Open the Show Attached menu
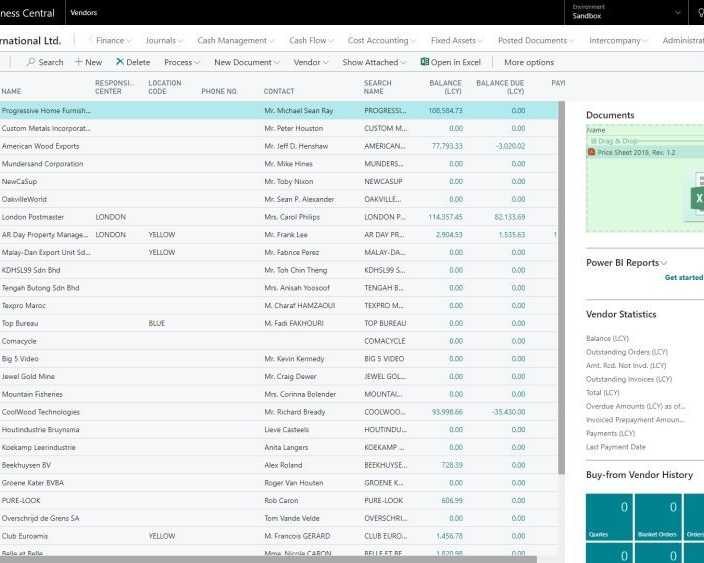Screen dimensions: 704x563 [x=374, y=62]
